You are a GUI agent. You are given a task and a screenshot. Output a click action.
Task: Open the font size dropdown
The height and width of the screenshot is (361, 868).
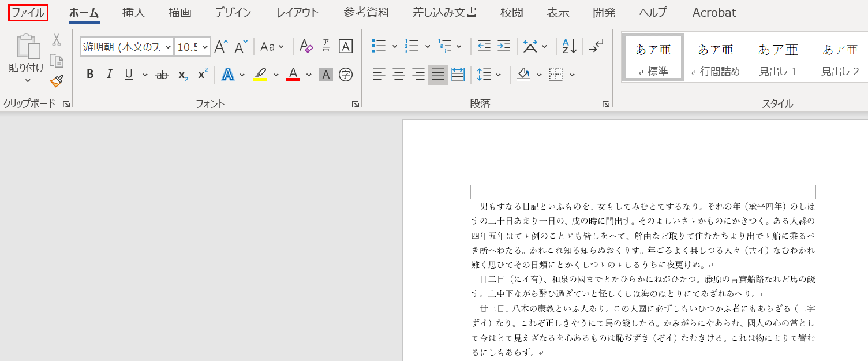(x=205, y=47)
